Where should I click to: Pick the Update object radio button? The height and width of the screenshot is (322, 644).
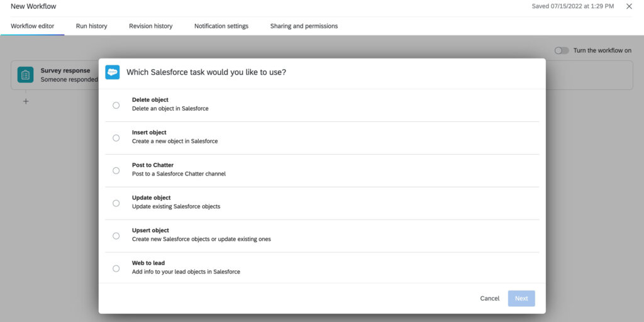coord(116,203)
